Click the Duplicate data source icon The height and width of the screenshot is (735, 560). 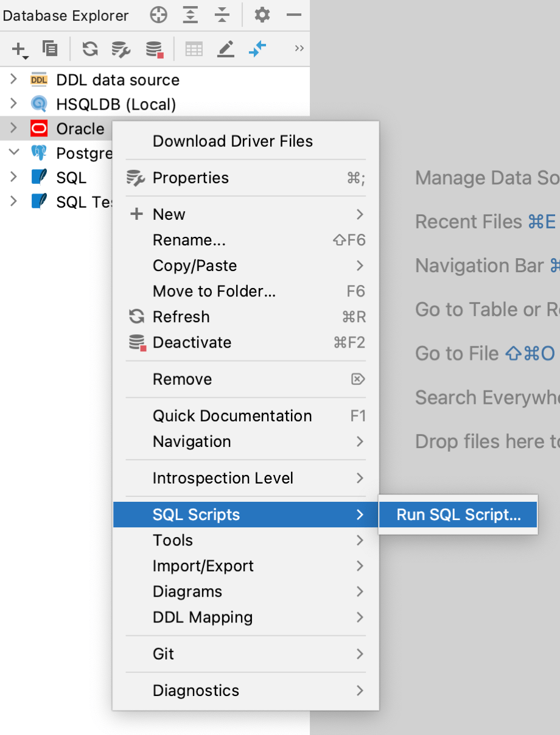click(50, 48)
